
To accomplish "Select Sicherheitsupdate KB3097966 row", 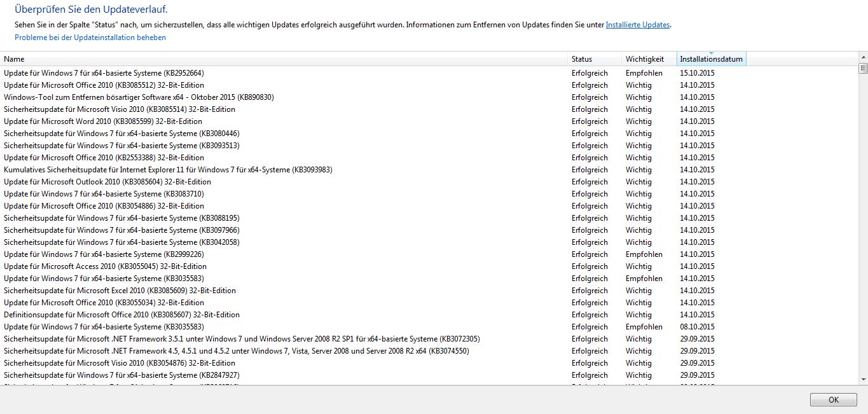I will [x=429, y=230].
